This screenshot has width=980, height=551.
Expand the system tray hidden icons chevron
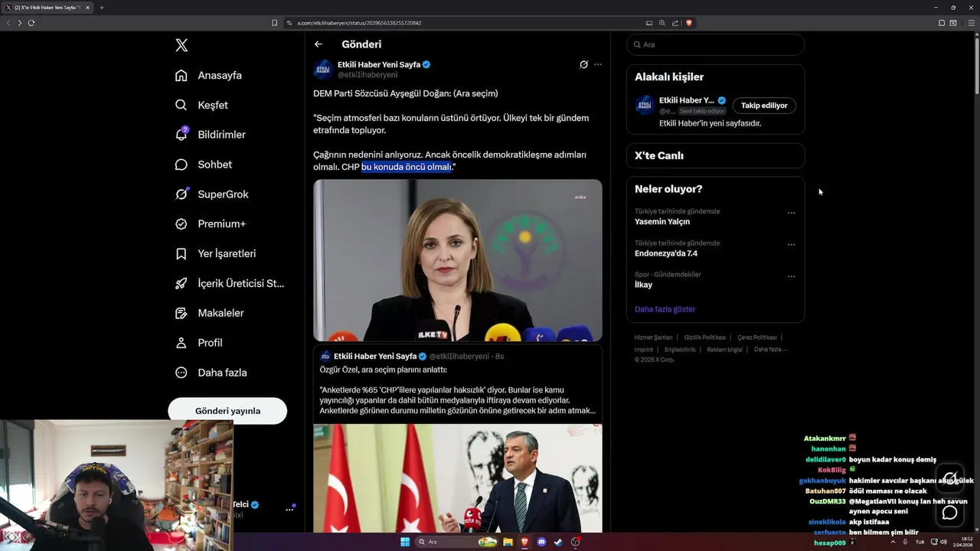893,542
